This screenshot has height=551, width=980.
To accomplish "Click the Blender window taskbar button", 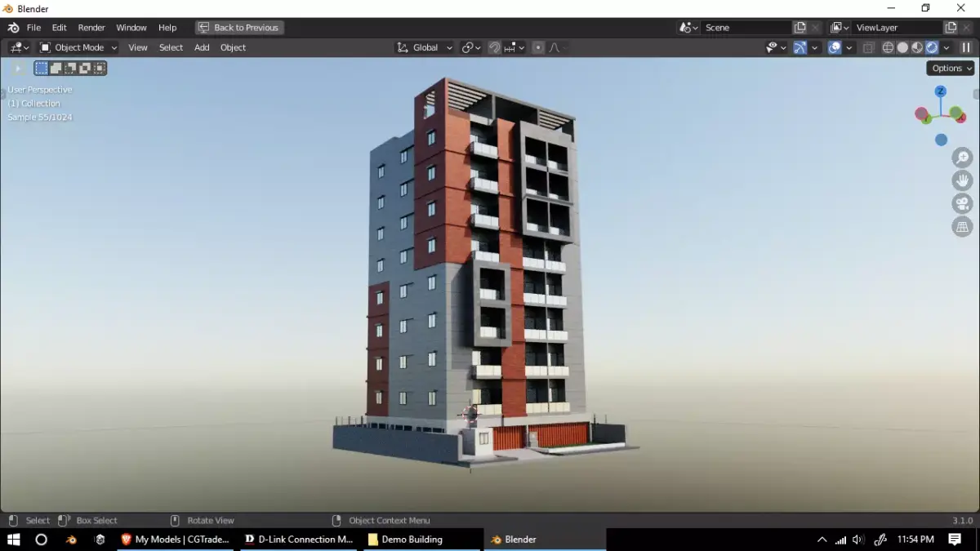I will click(x=545, y=540).
